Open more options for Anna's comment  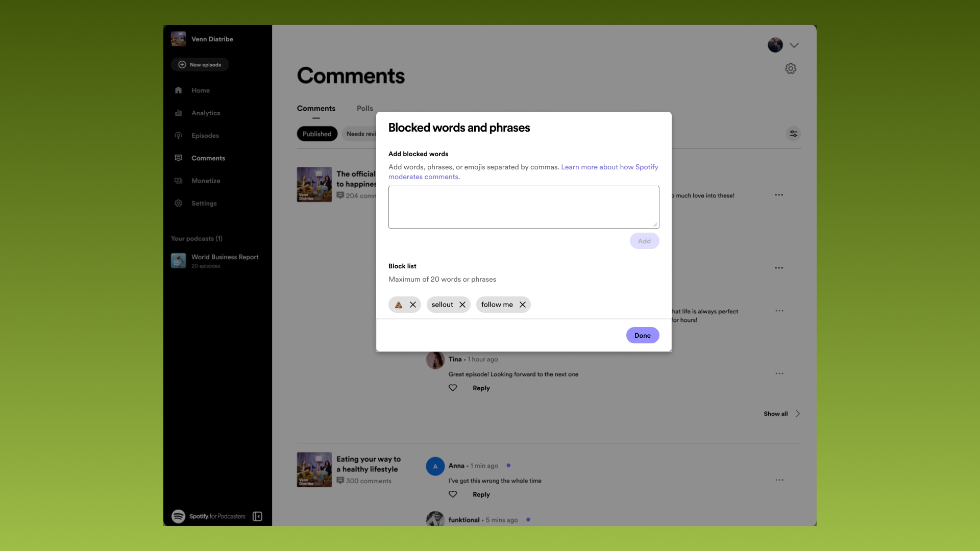tap(779, 480)
